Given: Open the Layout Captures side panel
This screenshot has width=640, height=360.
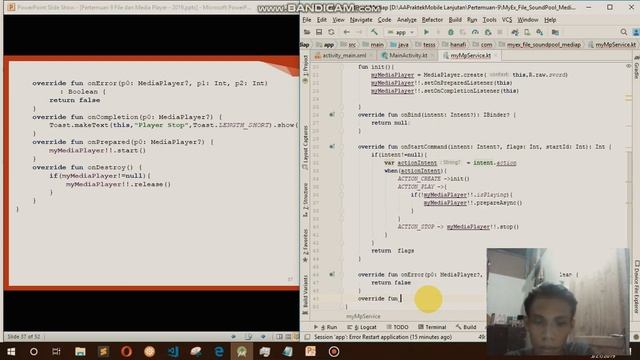Looking at the screenshot, I should coord(305,148).
